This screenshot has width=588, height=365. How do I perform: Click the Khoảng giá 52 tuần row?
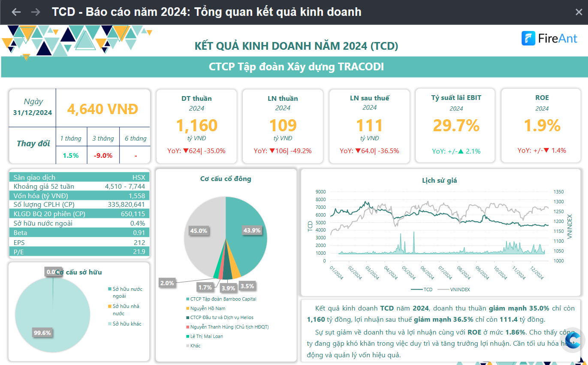point(79,186)
